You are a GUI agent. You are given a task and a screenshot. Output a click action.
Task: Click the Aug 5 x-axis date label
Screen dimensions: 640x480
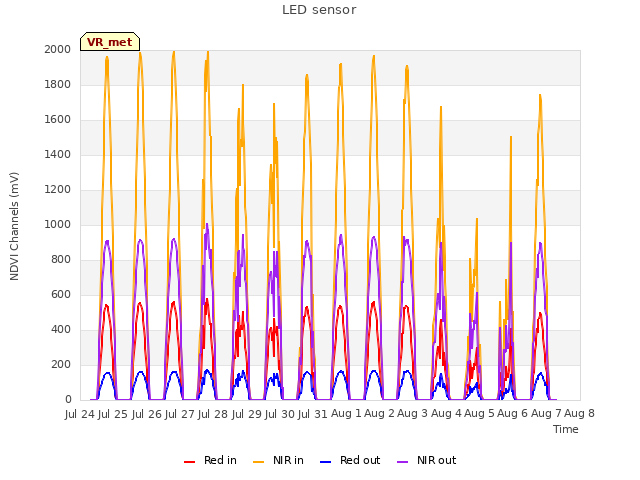tap(480, 414)
